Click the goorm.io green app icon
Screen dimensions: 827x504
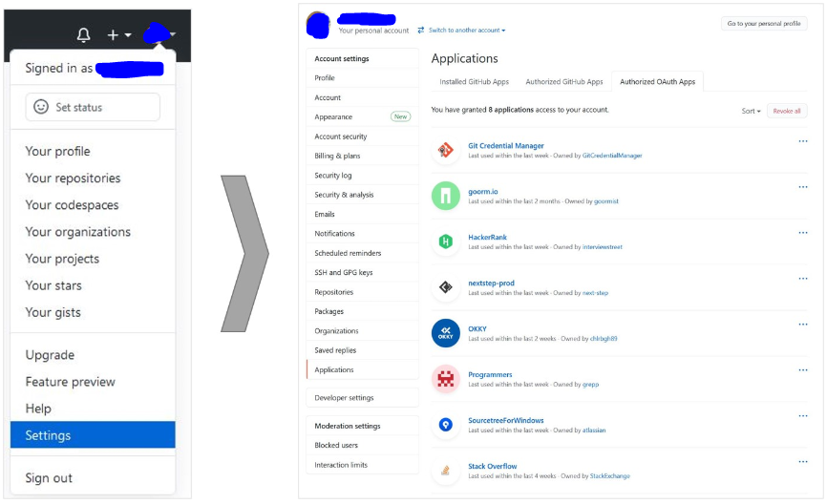tap(446, 196)
